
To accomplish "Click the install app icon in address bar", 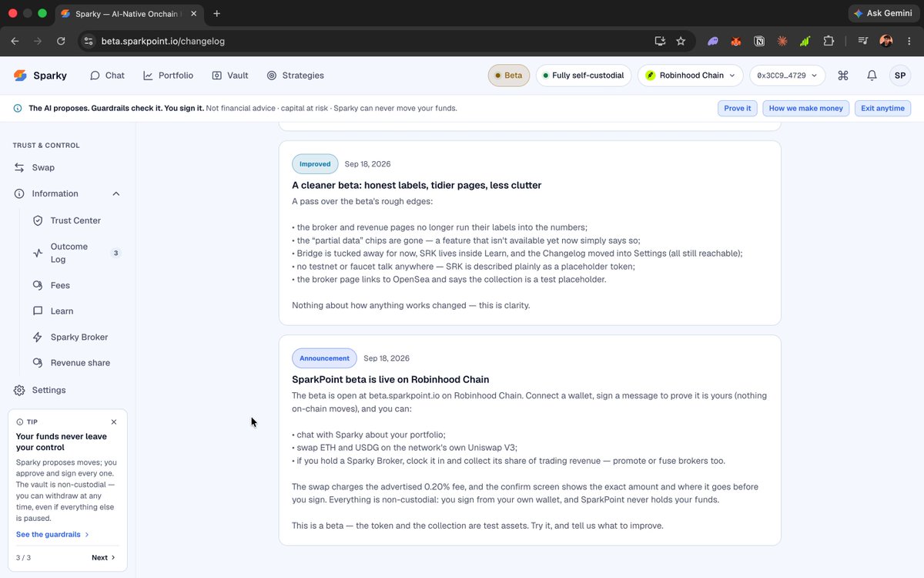I will (660, 41).
